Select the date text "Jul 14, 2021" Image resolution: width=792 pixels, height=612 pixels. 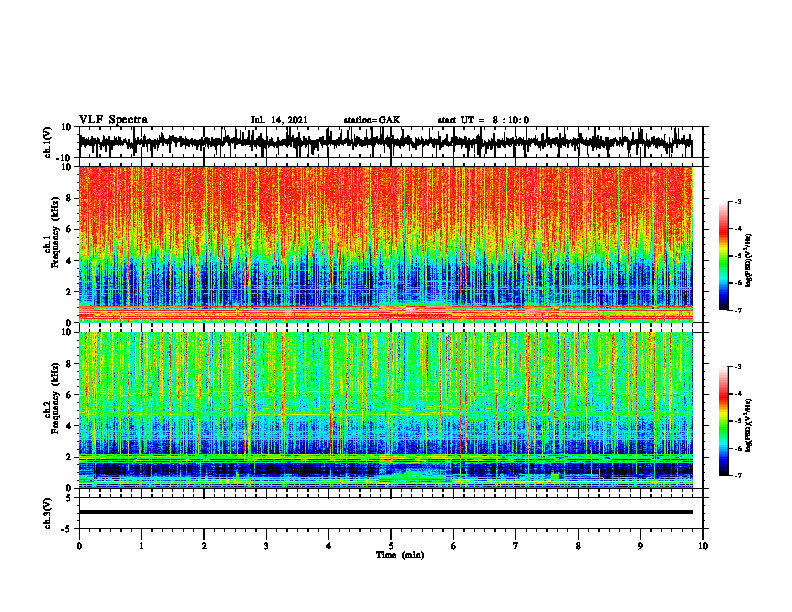[x=279, y=120]
